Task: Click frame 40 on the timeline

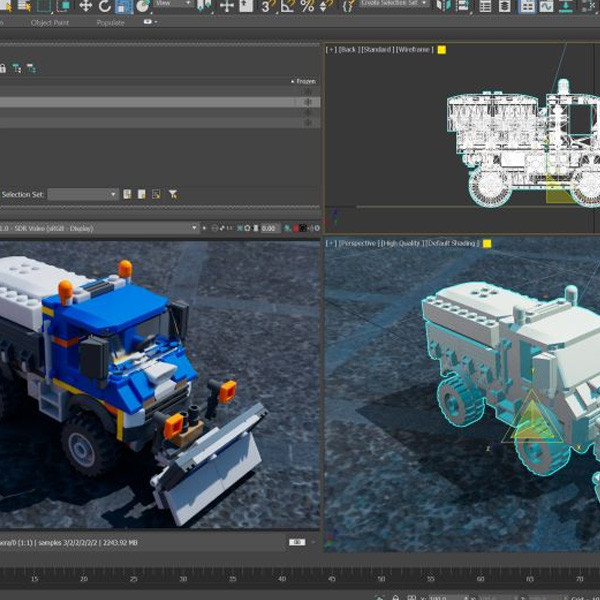Action: (x=282, y=579)
